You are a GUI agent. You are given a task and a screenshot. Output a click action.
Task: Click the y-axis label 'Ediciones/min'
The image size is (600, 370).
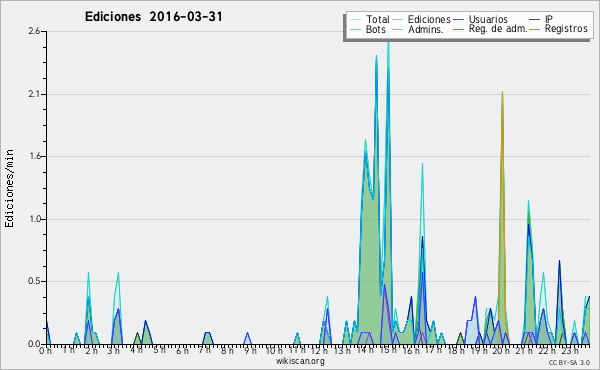coord(9,188)
